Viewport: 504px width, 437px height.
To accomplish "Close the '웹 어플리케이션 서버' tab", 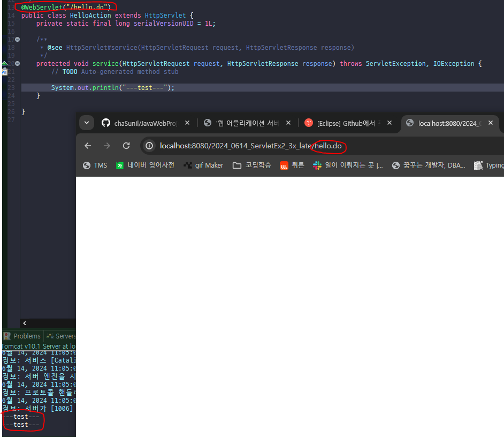I will pyautogui.click(x=288, y=123).
